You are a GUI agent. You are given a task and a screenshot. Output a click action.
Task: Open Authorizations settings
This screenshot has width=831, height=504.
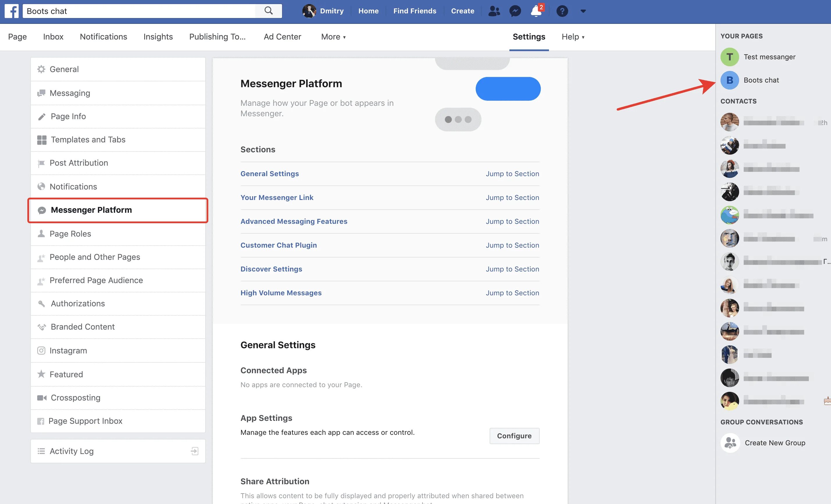pos(118,303)
